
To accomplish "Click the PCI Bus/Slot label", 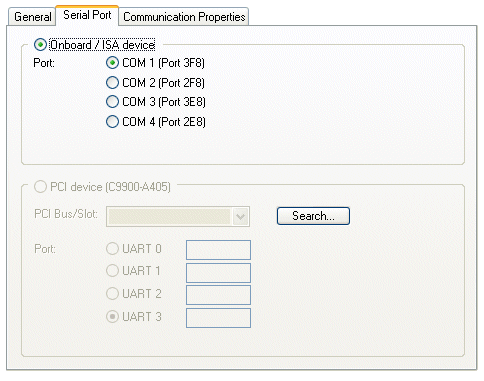I will 66,214.
